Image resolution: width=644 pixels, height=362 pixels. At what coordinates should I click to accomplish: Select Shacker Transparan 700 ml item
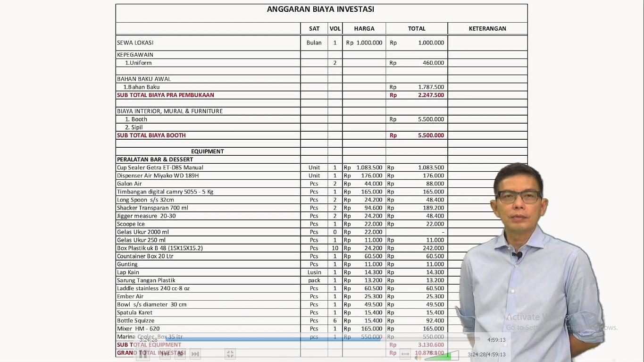[x=152, y=208]
